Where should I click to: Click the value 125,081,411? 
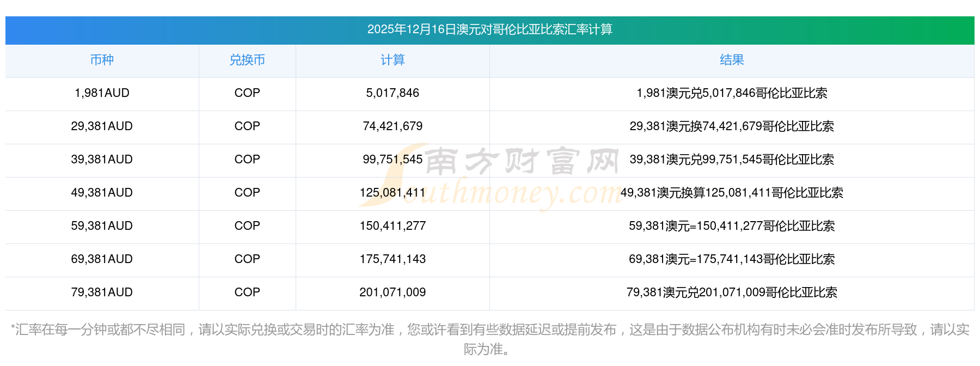click(393, 193)
